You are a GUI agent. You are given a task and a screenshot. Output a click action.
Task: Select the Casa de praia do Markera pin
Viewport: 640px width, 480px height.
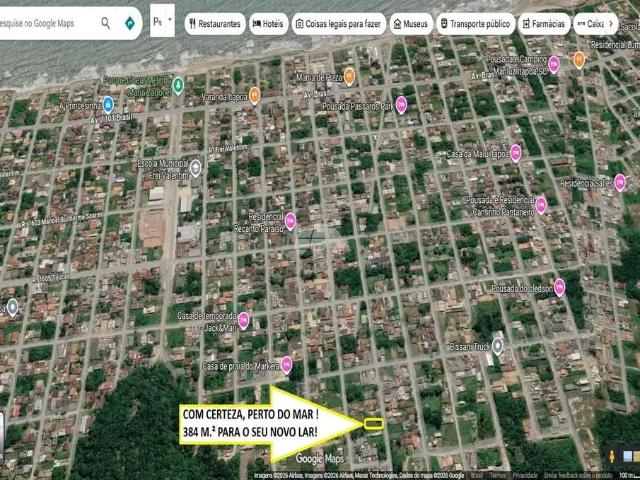pos(286,365)
